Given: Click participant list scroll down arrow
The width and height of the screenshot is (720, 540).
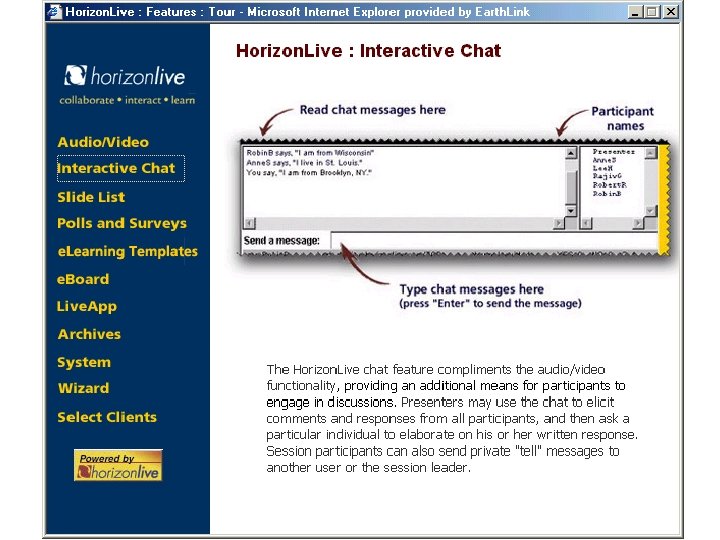Looking at the screenshot, I should pos(651,211).
